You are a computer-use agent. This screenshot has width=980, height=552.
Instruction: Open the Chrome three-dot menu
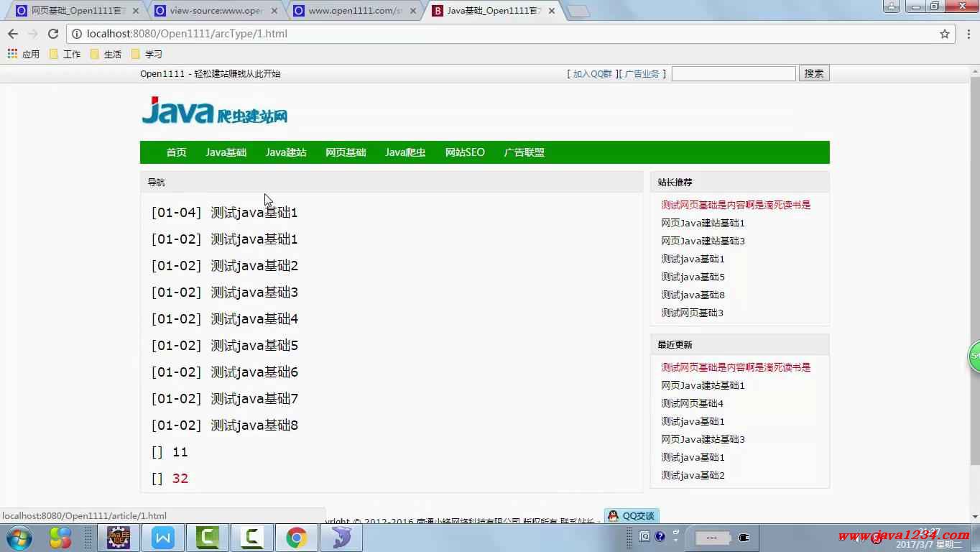tap(967, 34)
